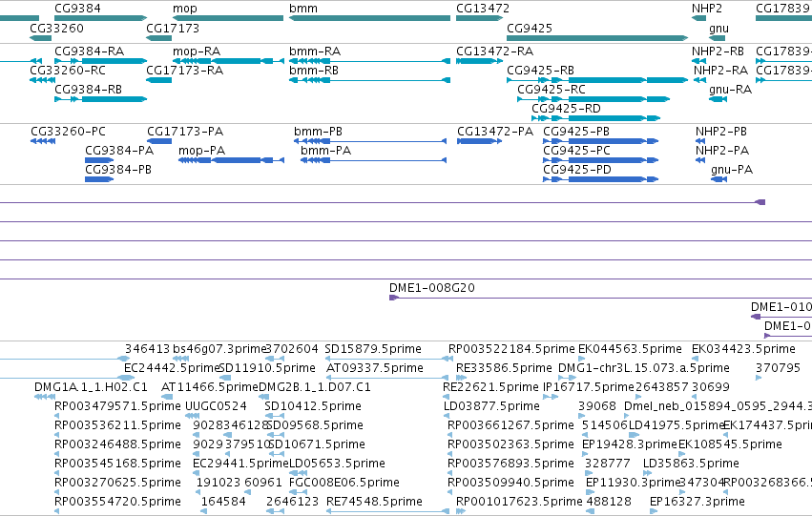Click the CG17173-PA protein label
This screenshot has height=516, width=812.
tap(185, 131)
